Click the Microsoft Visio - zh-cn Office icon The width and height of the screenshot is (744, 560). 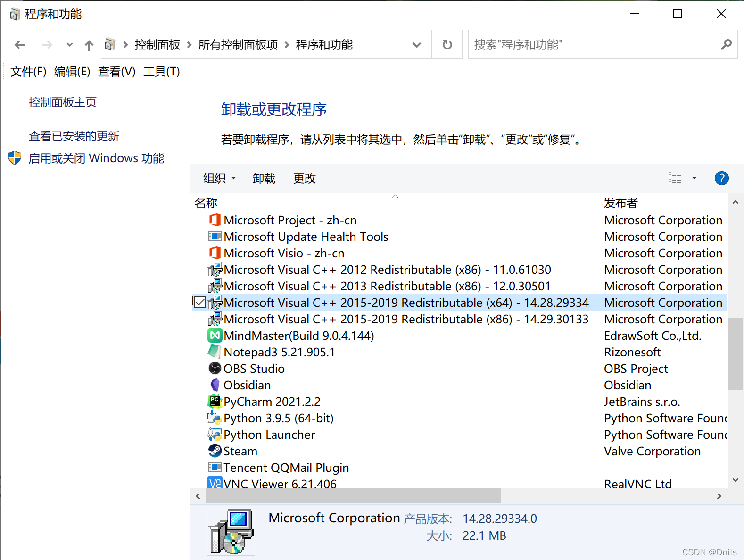[215, 253]
